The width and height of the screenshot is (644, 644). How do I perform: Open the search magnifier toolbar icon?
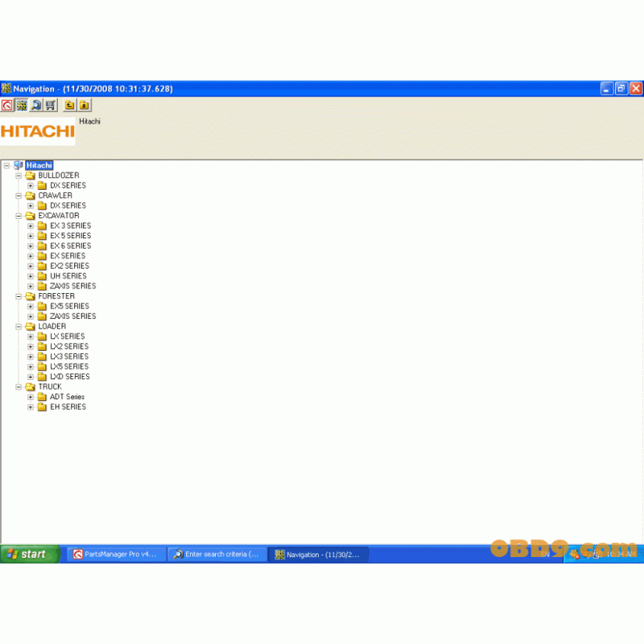tap(36, 105)
